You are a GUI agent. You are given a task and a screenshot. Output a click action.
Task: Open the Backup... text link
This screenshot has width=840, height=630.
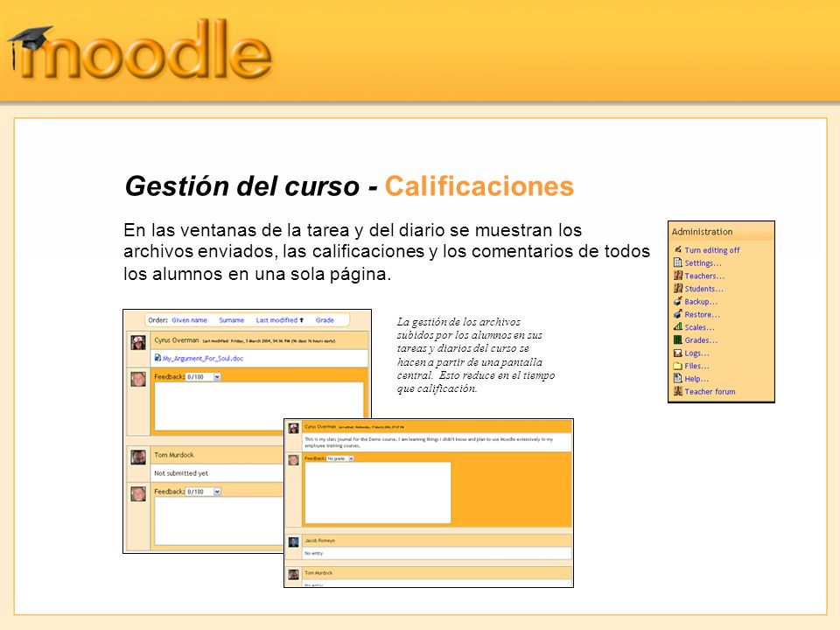(701, 302)
